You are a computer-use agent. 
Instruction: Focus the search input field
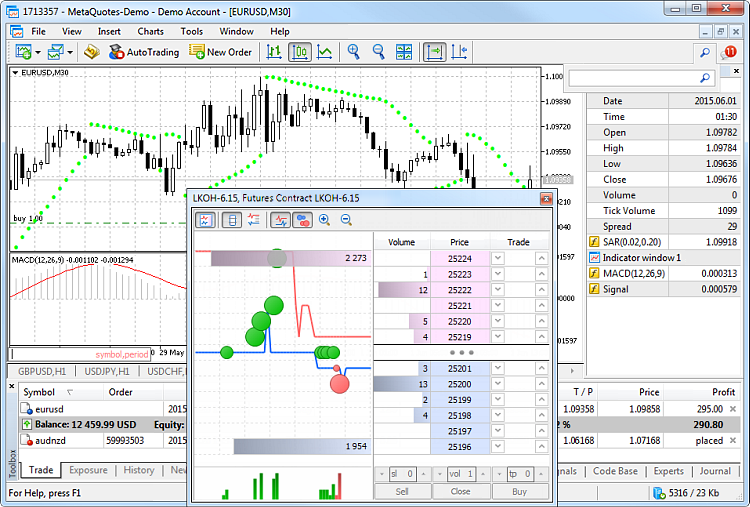pyautogui.click(x=633, y=77)
